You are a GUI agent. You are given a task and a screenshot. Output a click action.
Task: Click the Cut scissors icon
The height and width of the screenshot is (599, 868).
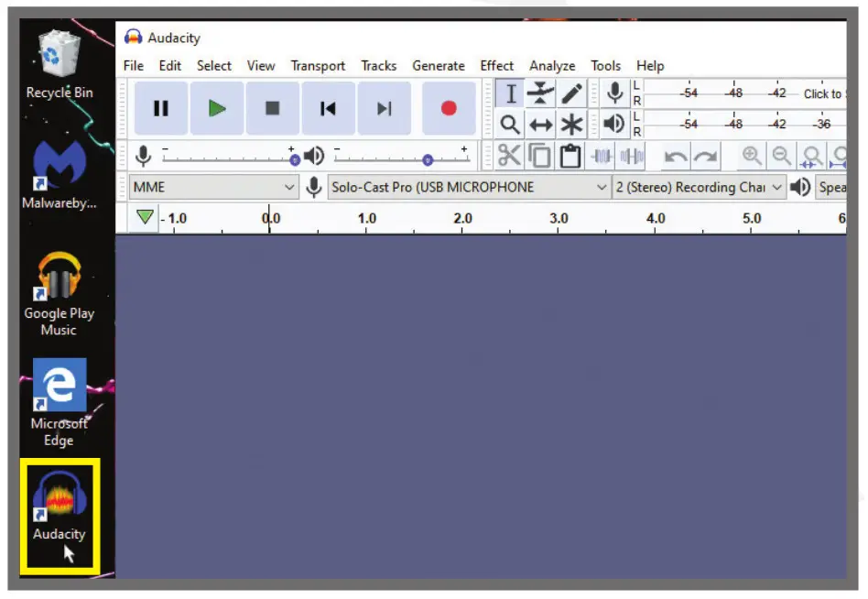pyautogui.click(x=510, y=155)
